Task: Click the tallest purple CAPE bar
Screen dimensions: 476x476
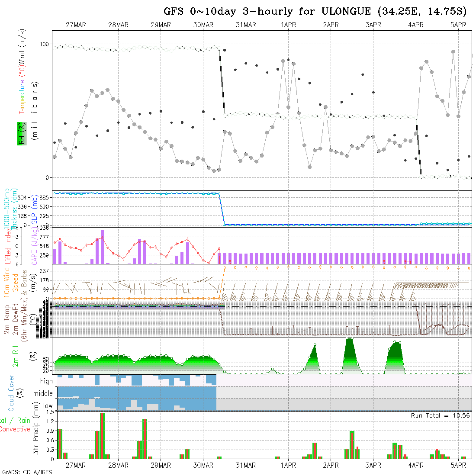Action: tap(102, 246)
